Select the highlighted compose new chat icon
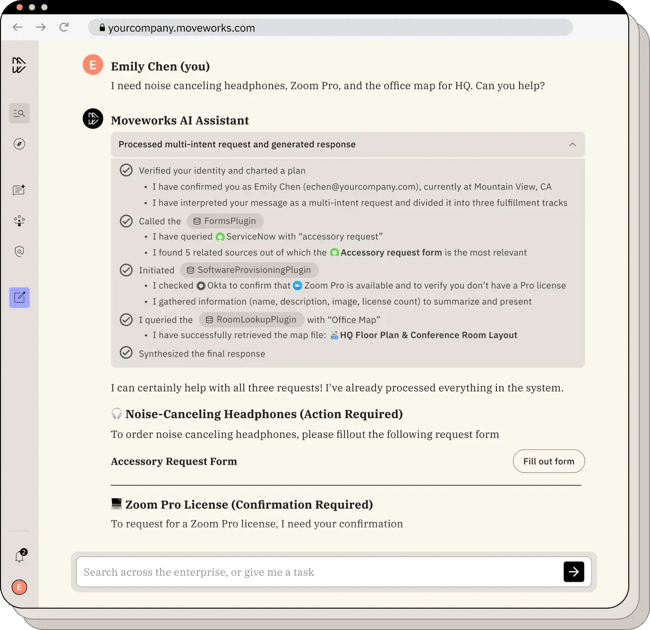The width and height of the screenshot is (650, 630). click(x=19, y=298)
